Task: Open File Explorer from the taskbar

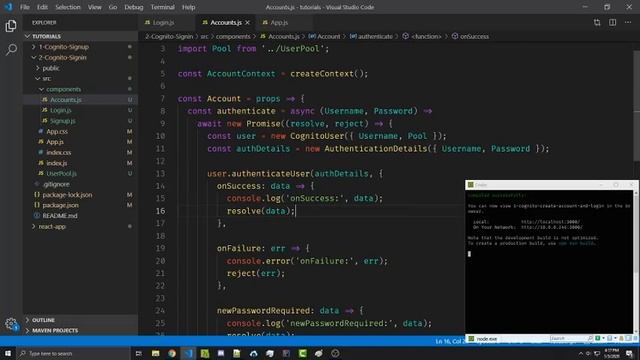Action: (x=156, y=353)
